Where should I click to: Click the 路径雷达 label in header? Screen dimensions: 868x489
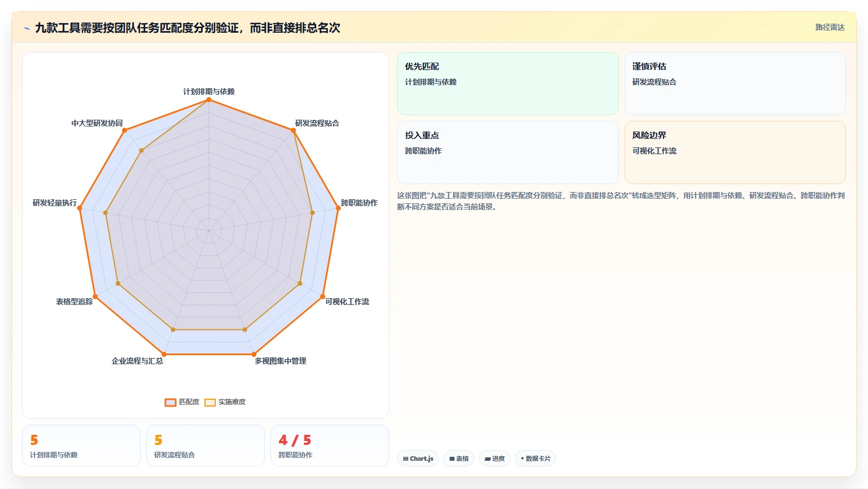pyautogui.click(x=830, y=27)
